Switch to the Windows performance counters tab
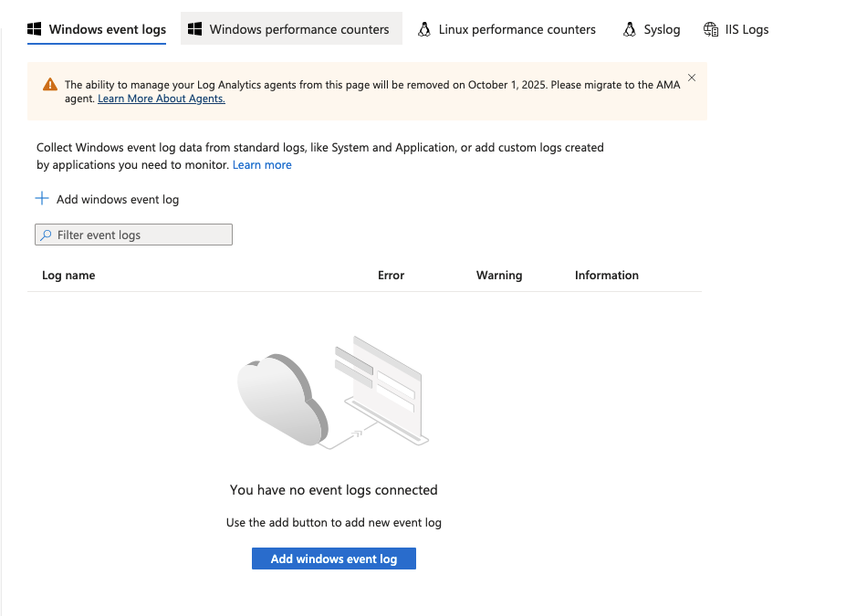 (x=298, y=29)
